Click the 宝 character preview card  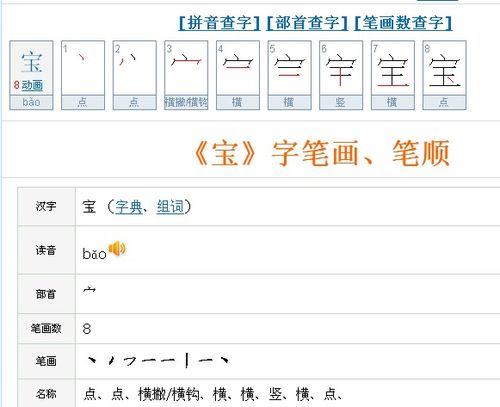tap(31, 75)
